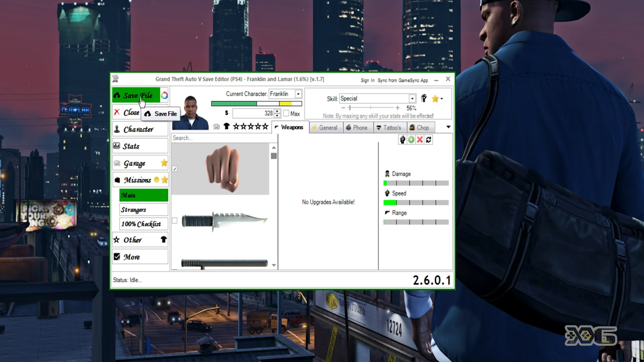Select the Weapons tab
This screenshot has width=644, height=362.
288,127
